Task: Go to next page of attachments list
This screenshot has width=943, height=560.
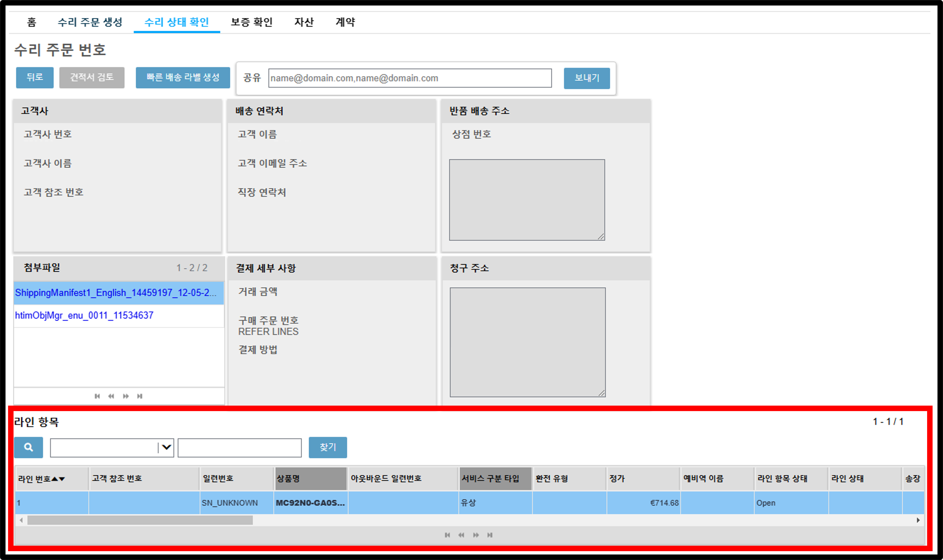Action: (x=126, y=396)
